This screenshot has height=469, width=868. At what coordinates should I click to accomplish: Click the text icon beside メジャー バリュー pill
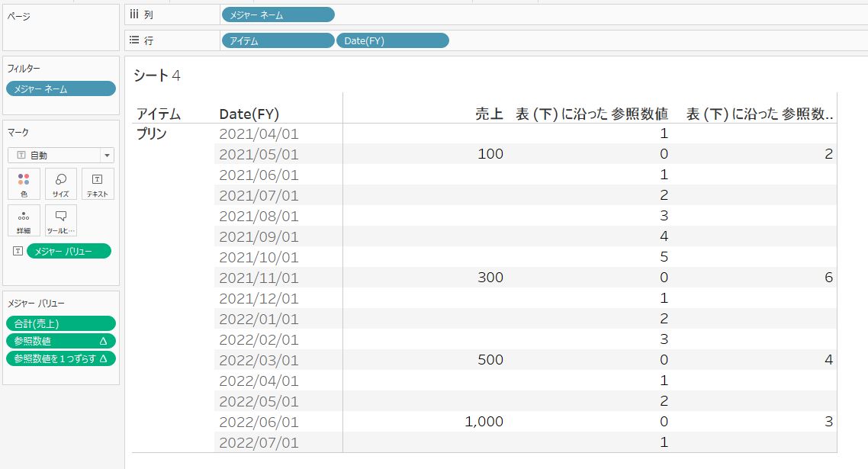18,251
